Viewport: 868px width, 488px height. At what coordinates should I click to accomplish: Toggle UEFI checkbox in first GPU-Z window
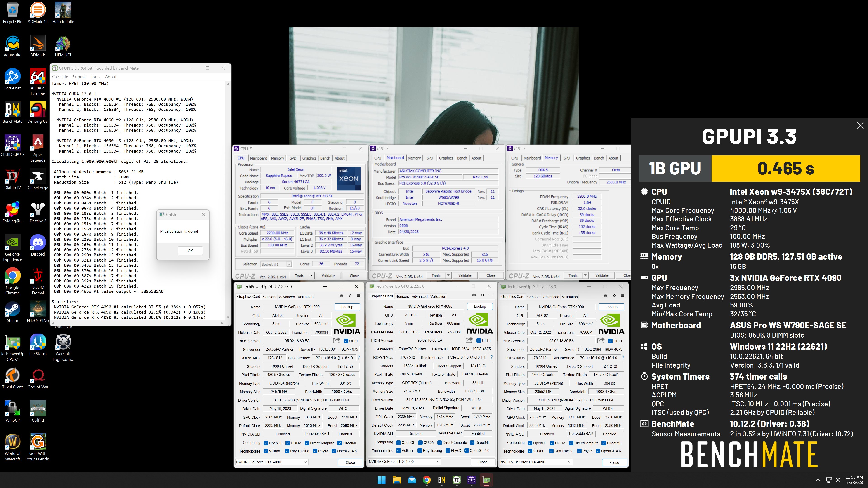pos(346,341)
